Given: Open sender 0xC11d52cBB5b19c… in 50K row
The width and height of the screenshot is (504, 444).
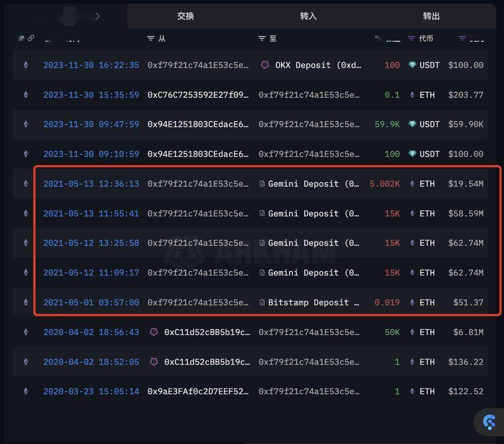Looking at the screenshot, I should click(207, 332).
